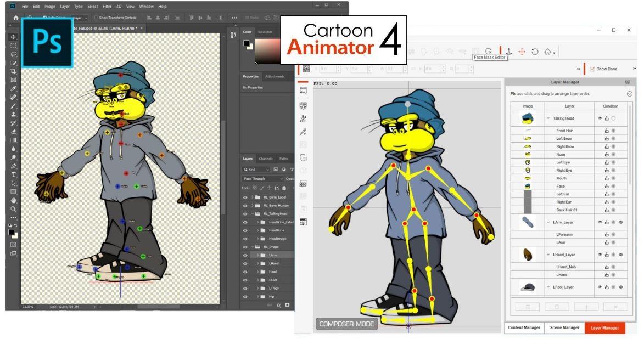Switch to the Channels tab
The height and width of the screenshot is (339, 644).
click(x=266, y=159)
